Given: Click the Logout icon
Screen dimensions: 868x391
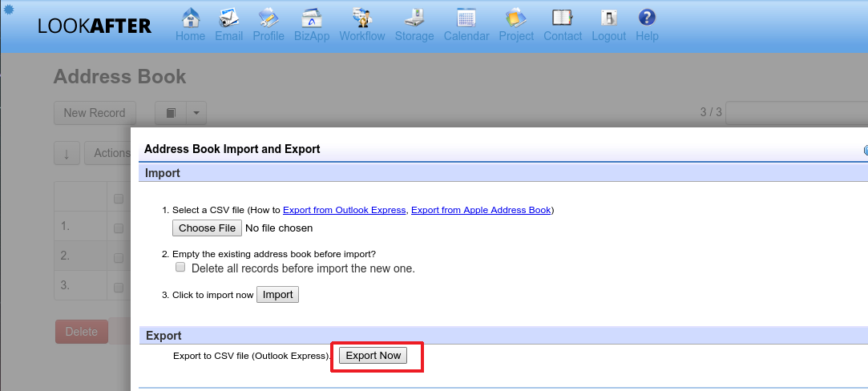Looking at the screenshot, I should tap(608, 18).
